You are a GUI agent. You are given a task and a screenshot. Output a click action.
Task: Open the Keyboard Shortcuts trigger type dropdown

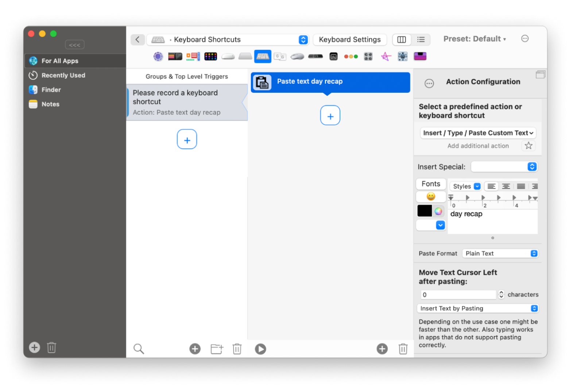click(228, 40)
